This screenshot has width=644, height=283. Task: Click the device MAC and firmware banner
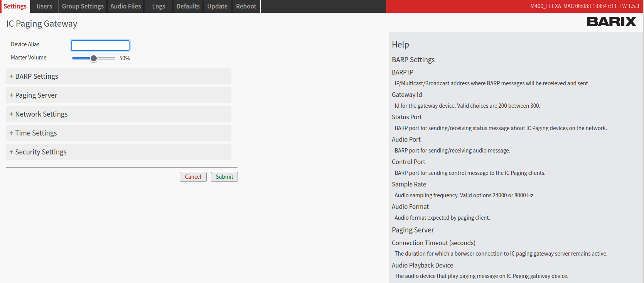pyautogui.click(x=584, y=6)
